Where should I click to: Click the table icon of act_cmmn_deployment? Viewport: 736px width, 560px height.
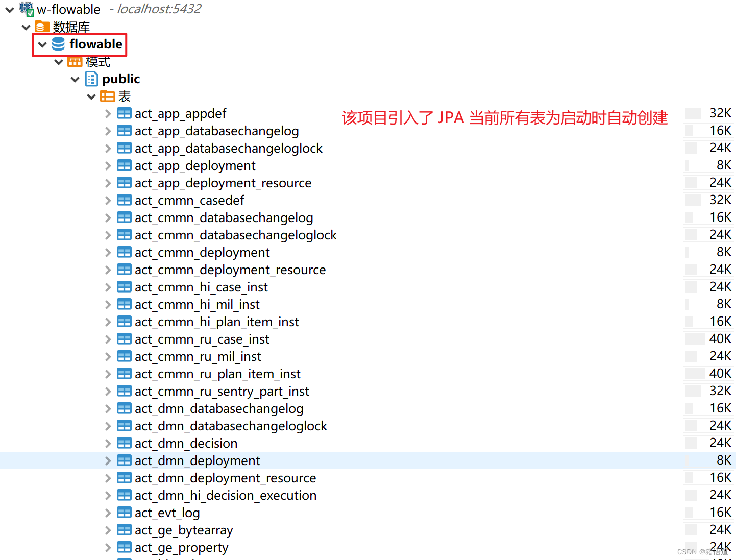pyautogui.click(x=124, y=252)
